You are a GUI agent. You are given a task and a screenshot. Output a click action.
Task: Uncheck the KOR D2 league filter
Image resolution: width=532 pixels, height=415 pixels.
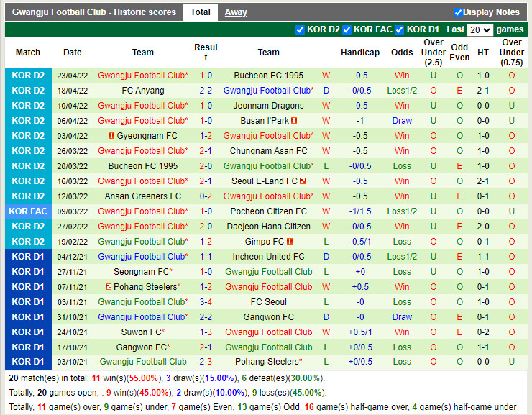[300, 30]
